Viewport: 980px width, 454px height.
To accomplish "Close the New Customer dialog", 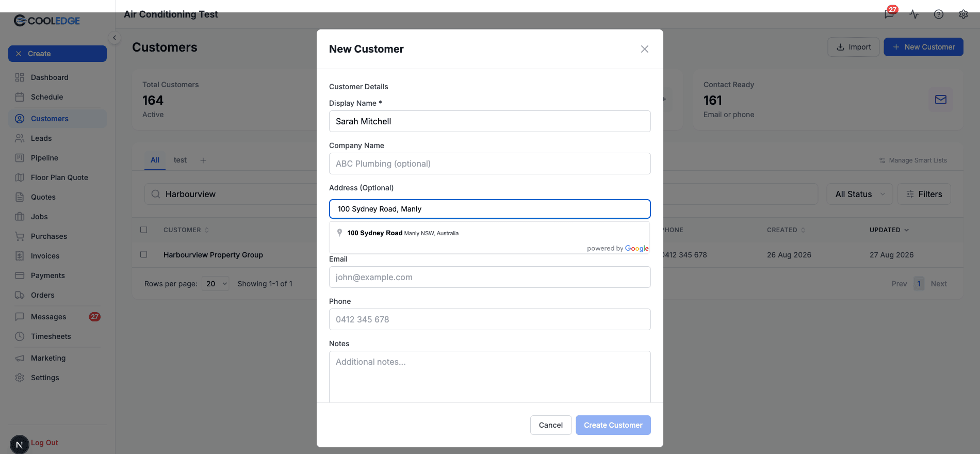I will pos(645,49).
